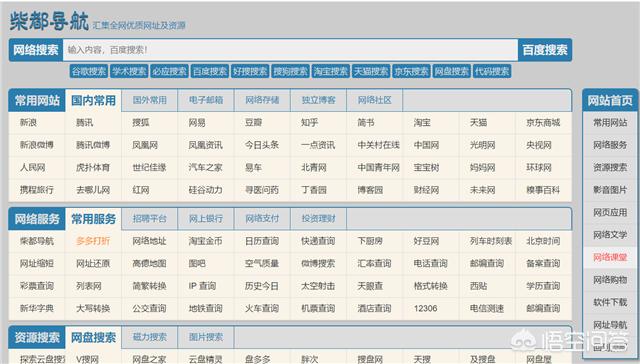Image resolution: width=640 pixels, height=364 pixels.
Task: Open the 网易 link
Action: [x=197, y=122]
